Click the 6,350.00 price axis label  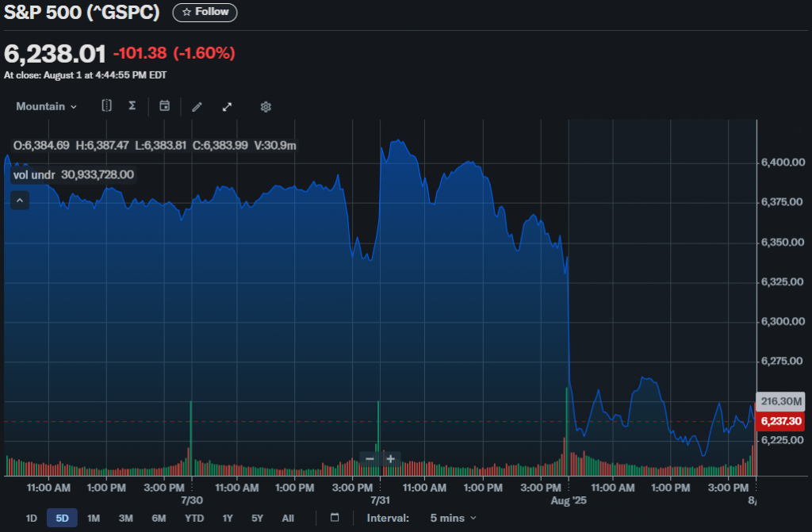click(783, 242)
